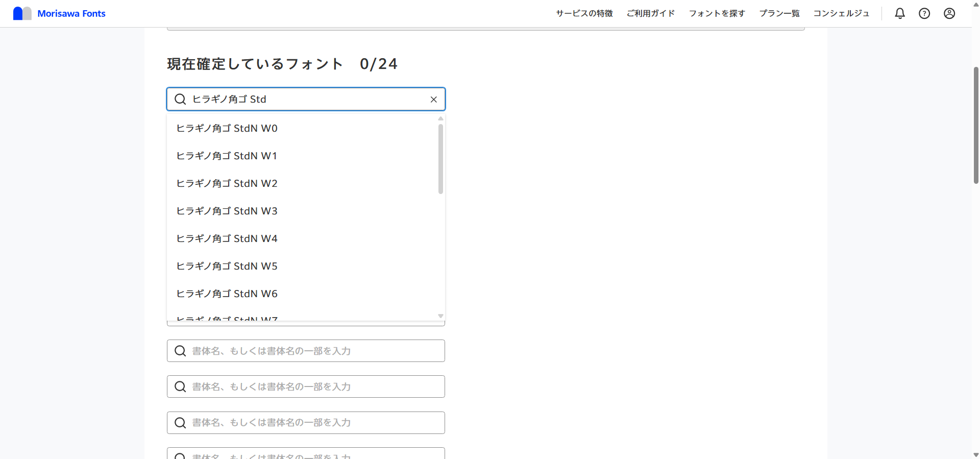Select ヒラギノ角ゴ StdN W1 from suggestions
This screenshot has height=459, width=980.
click(x=302, y=156)
